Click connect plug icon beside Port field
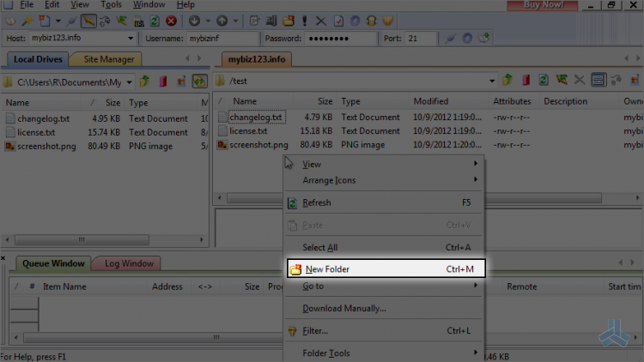The height and width of the screenshot is (362, 644). click(451, 38)
